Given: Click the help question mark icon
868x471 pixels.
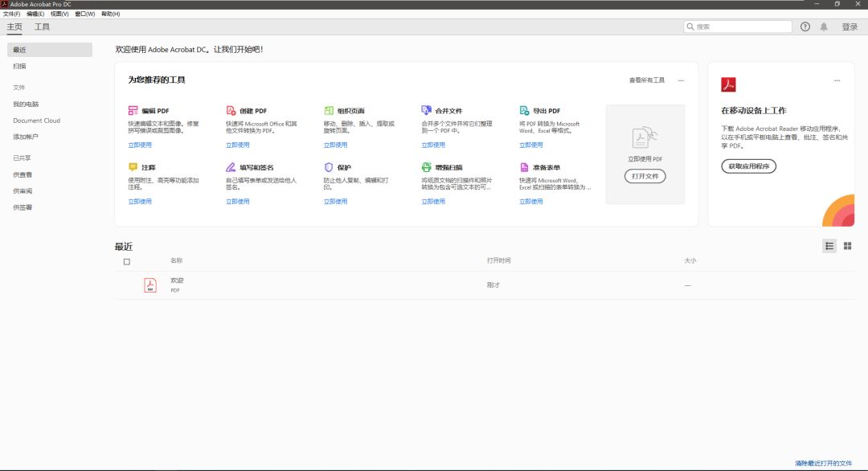Looking at the screenshot, I should [x=805, y=27].
